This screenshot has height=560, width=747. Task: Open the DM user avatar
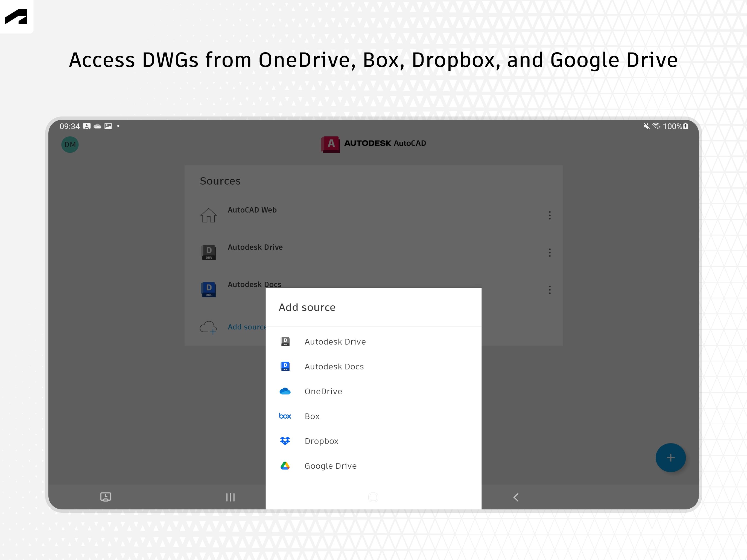[70, 145]
